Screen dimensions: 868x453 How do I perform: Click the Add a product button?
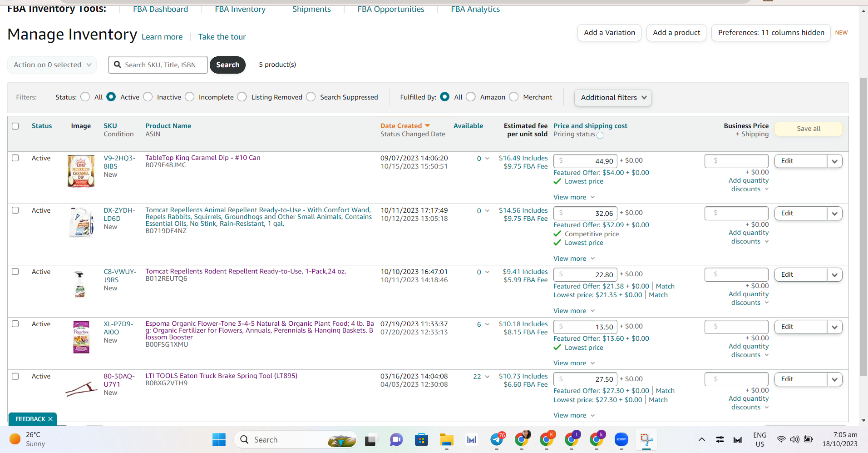click(x=676, y=33)
